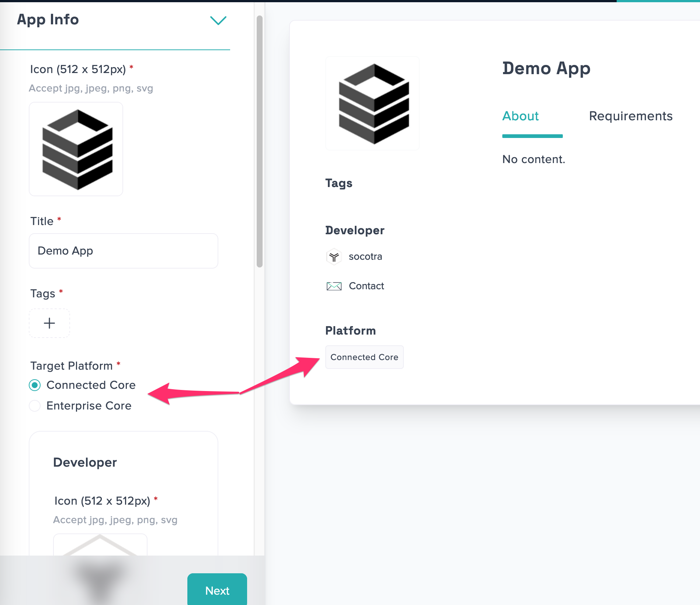Click the left panel vertical scrollbar
Viewport: 700px width, 605px height.
pos(260,141)
